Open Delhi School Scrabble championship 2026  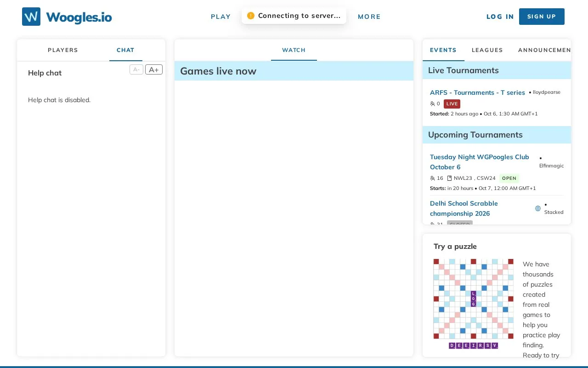pyautogui.click(x=464, y=208)
